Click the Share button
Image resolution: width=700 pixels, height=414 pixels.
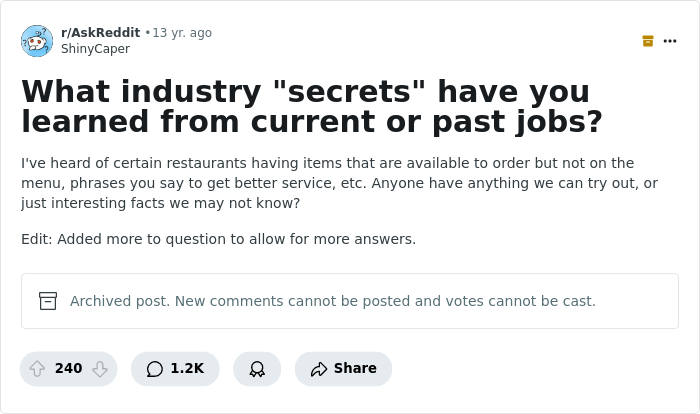click(343, 369)
